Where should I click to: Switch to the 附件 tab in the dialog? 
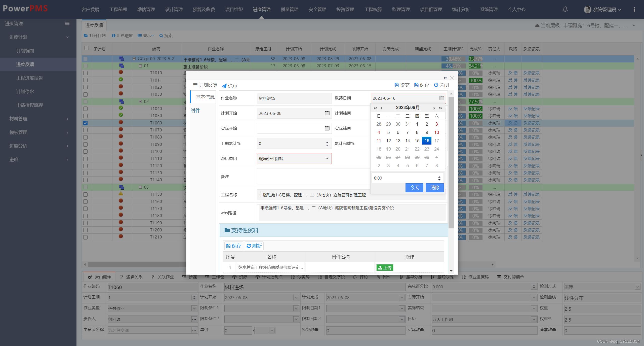point(195,110)
